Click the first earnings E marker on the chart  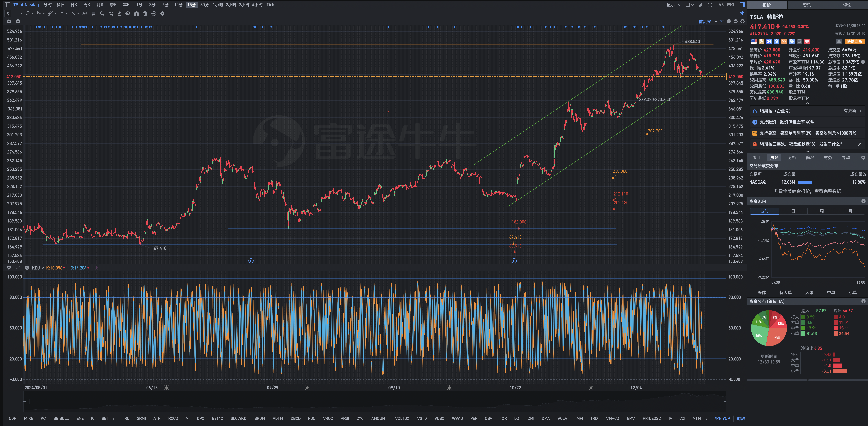tap(251, 261)
